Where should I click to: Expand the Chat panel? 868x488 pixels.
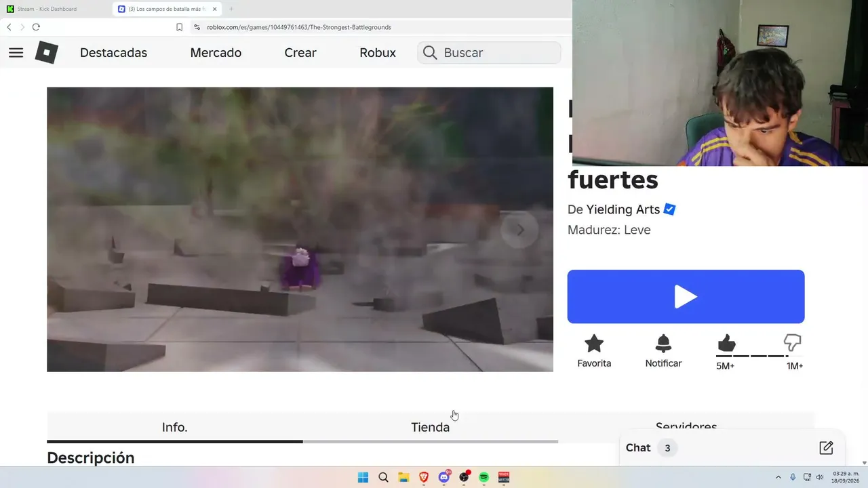tap(732, 448)
